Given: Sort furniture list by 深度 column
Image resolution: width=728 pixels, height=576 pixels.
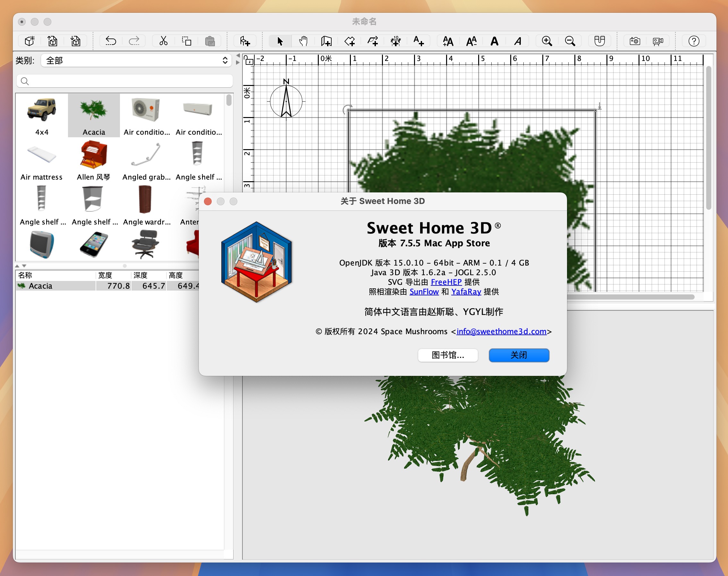Looking at the screenshot, I should tap(149, 275).
